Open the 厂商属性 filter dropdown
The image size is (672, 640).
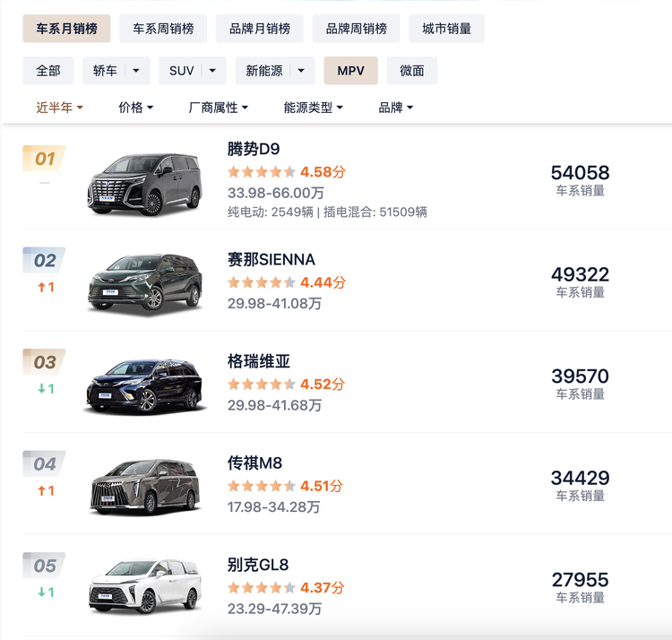[218, 108]
